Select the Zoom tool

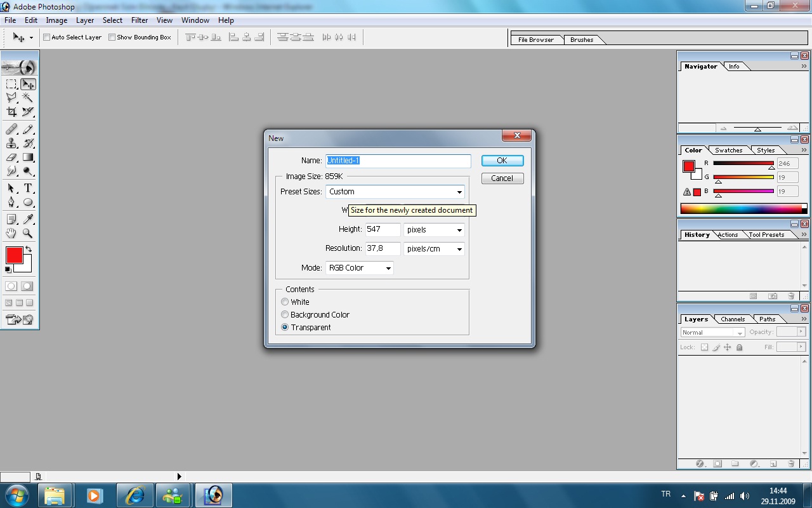(28, 233)
